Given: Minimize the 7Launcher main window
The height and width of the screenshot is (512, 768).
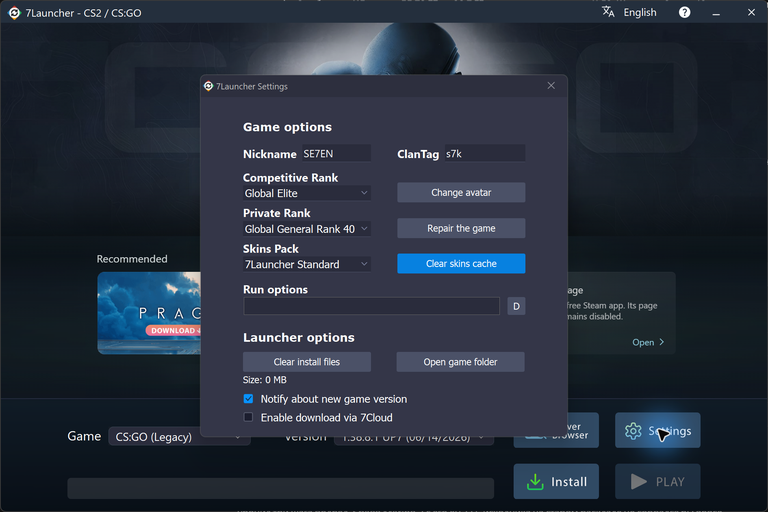Looking at the screenshot, I should tap(716, 13).
